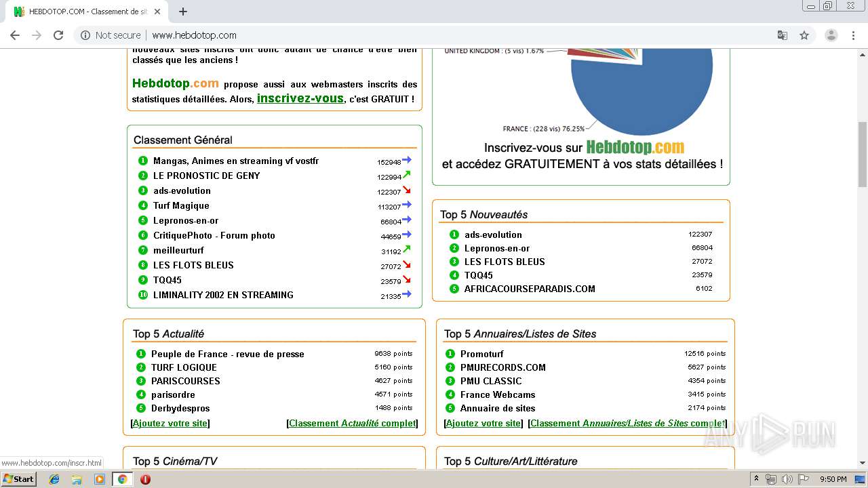
Task: Open ads-evolution in Top 5 Nouveautés
Action: click(x=493, y=235)
